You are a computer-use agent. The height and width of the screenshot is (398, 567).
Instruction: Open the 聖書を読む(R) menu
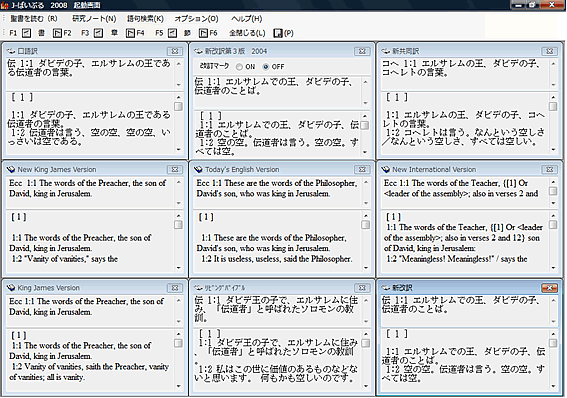click(34, 19)
